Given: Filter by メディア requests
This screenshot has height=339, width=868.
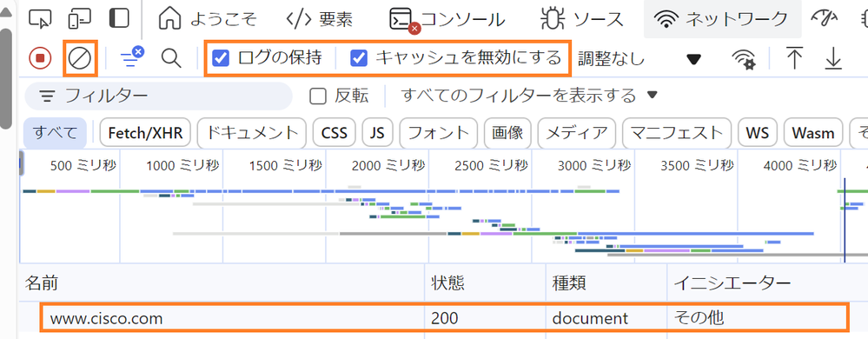Looking at the screenshot, I should click(x=576, y=133).
